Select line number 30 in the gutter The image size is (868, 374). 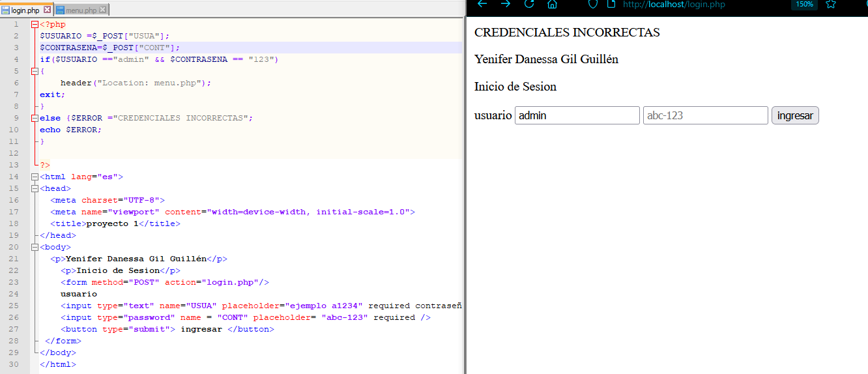pyautogui.click(x=14, y=364)
